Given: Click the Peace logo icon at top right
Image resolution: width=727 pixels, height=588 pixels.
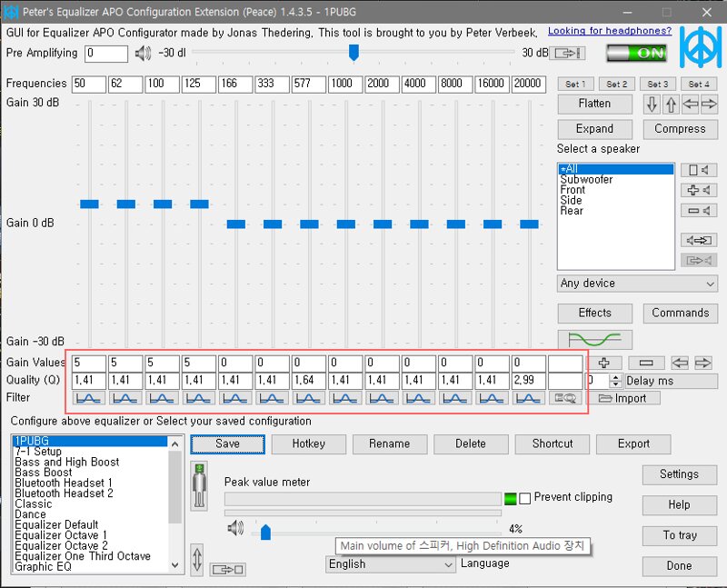Looking at the screenshot, I should (700, 47).
